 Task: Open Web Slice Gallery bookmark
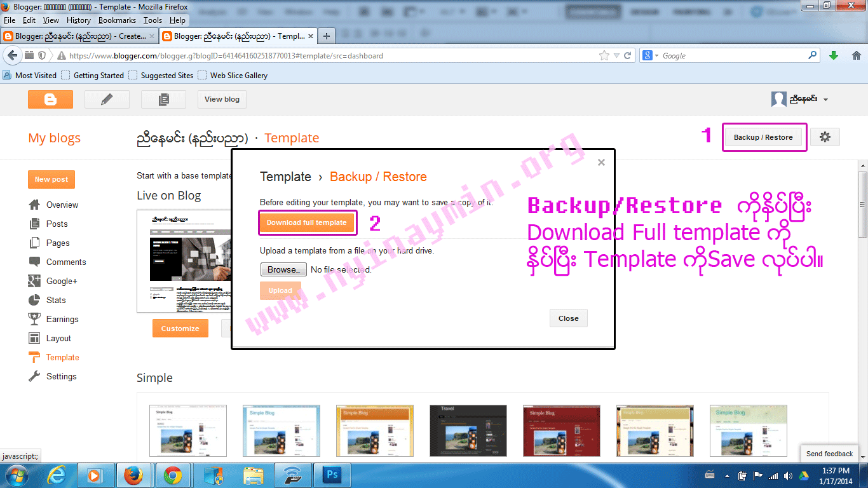233,75
